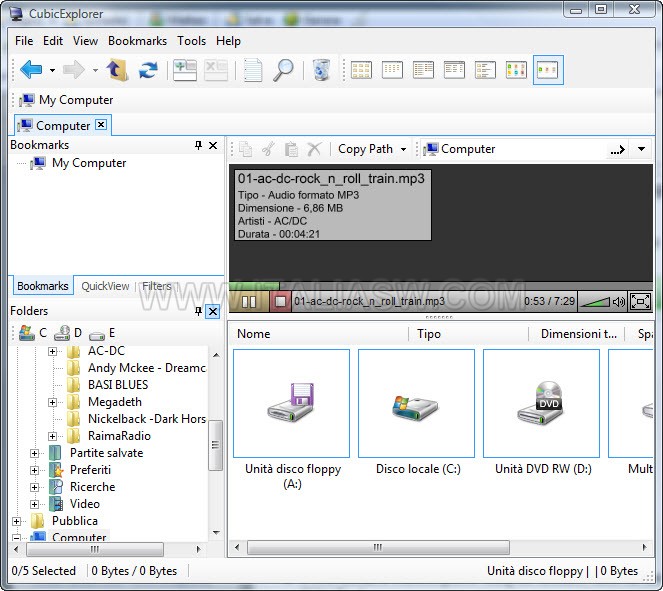Open the Edit menu

[x=53, y=41]
